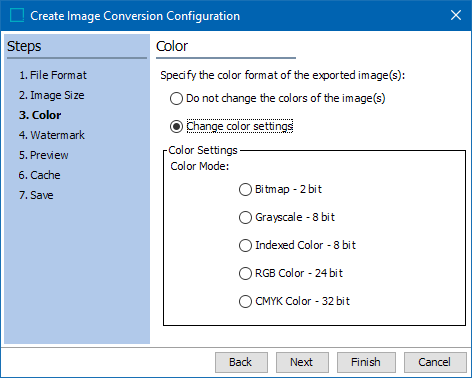Click the Back button
Viewport: 472px width, 378px height.
(241, 362)
